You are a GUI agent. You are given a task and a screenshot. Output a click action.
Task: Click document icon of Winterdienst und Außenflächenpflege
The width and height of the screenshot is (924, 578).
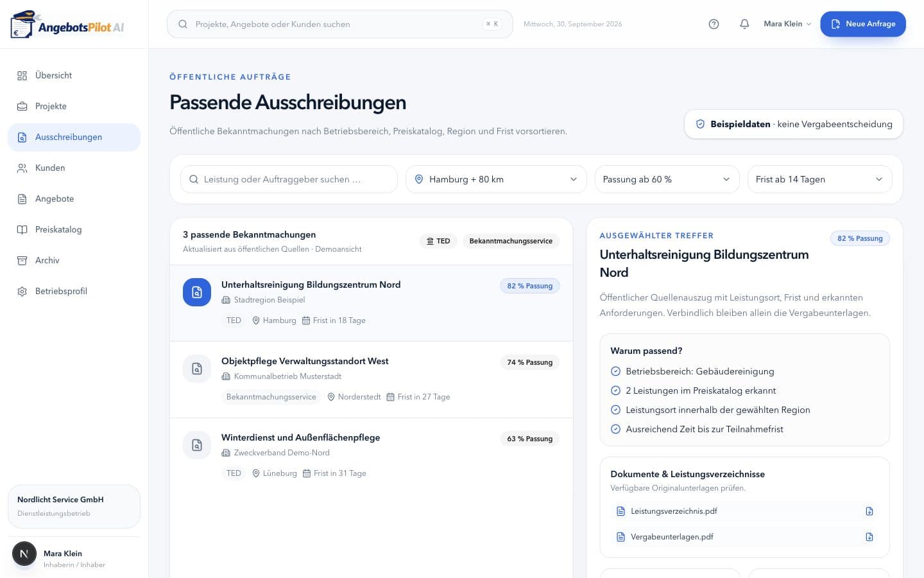click(x=197, y=445)
